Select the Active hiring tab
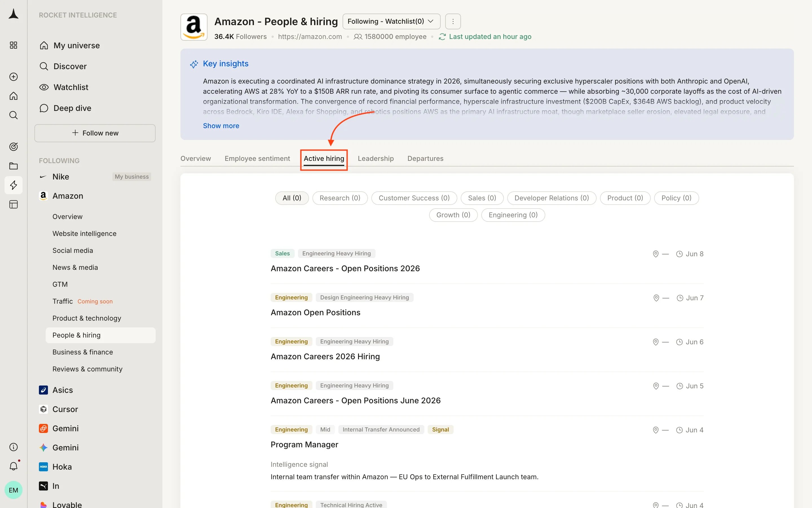This screenshot has width=812, height=508. tap(324, 159)
